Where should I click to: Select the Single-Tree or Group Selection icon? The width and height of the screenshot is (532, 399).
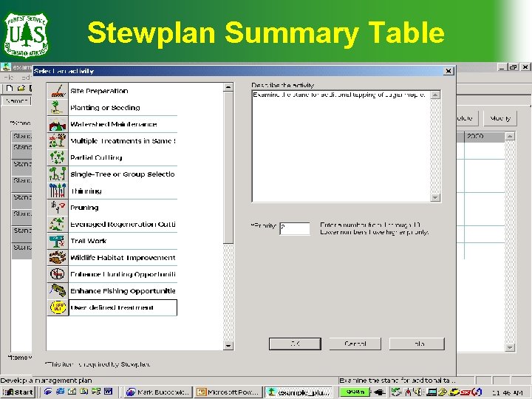(x=58, y=174)
